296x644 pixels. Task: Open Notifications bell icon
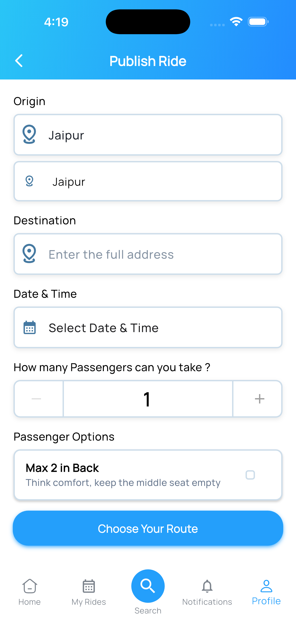pyautogui.click(x=207, y=586)
